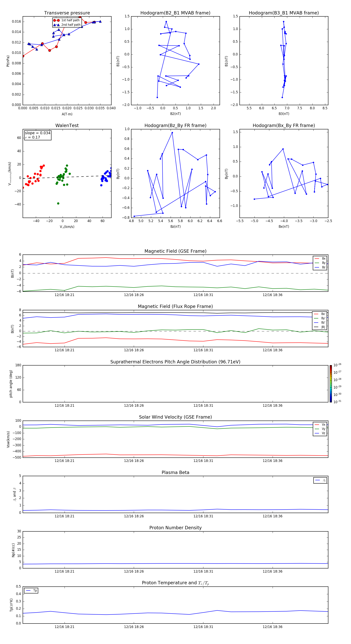351x644 pixels.
Task: Click the 'Vy' legend entry
Action: click(320, 429)
